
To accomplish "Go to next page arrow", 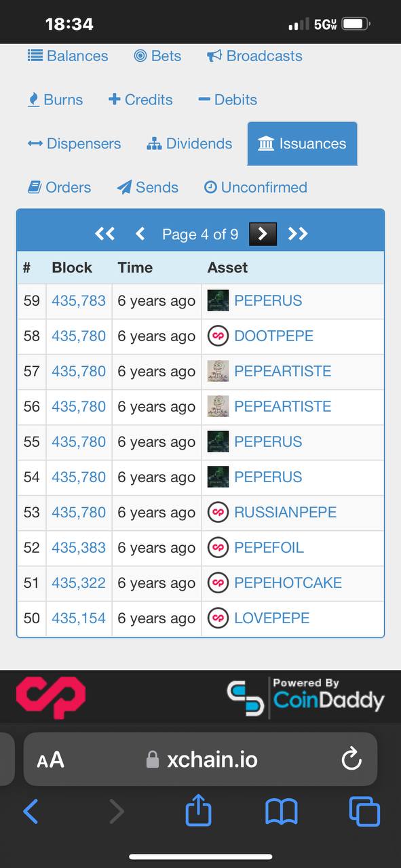I will point(263,234).
